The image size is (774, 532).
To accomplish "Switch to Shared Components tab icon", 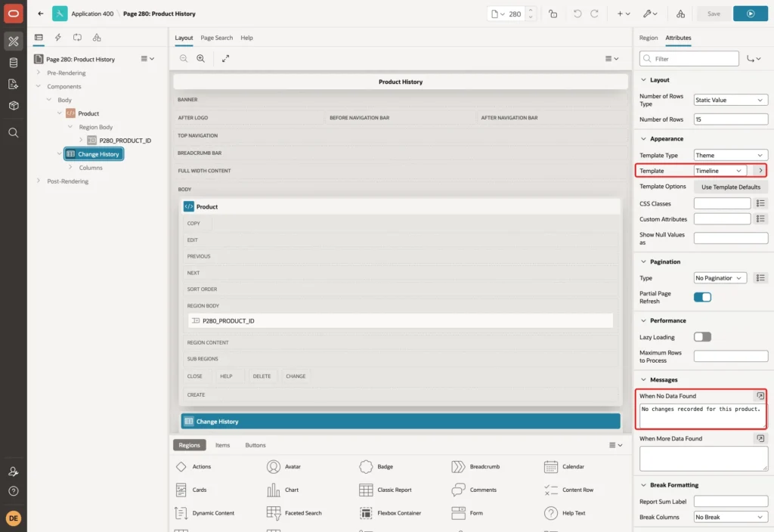I will [x=97, y=38].
